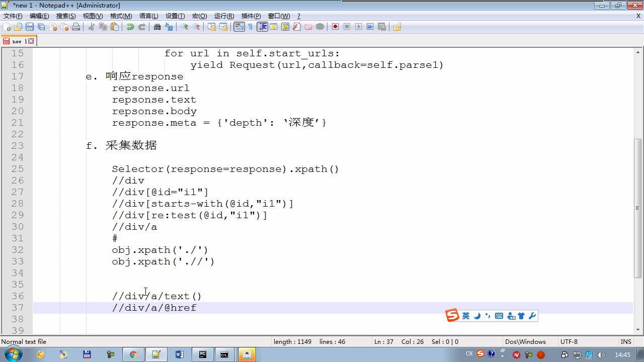Open the ? help menu
This screenshot has height=362, width=644.
298,16
